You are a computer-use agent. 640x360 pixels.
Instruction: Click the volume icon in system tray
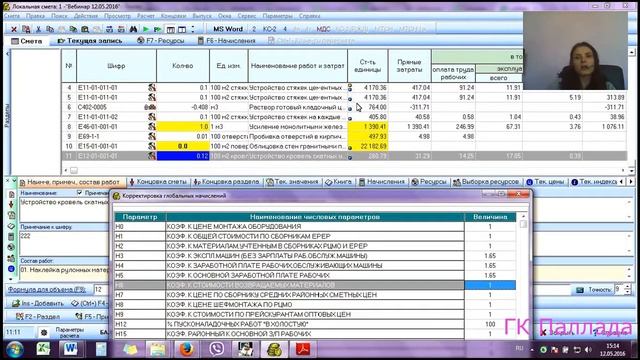(x=588, y=350)
